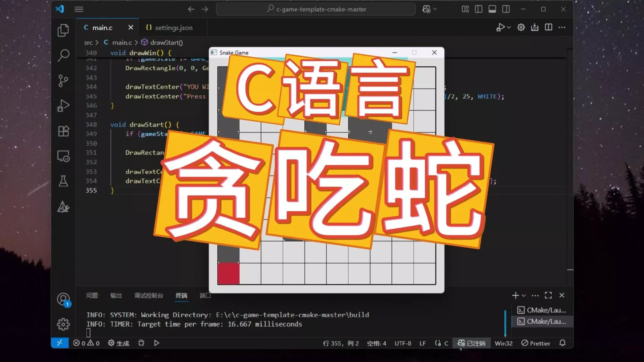This screenshot has height=362, width=644.
Task: Click the build icon in editor toolbar
Action: (535, 27)
